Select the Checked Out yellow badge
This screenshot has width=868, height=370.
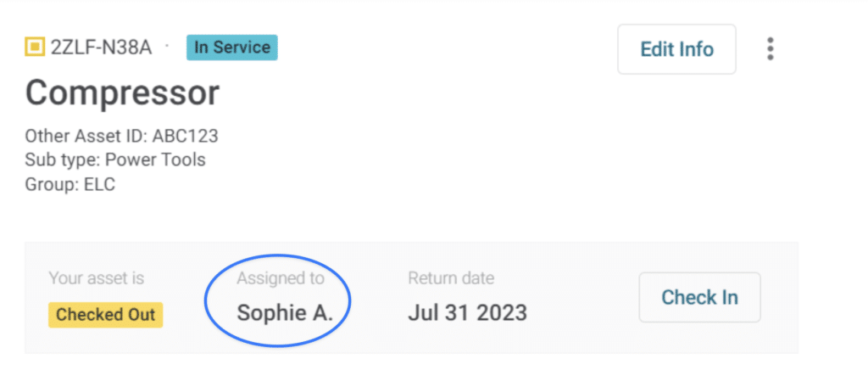click(x=105, y=315)
